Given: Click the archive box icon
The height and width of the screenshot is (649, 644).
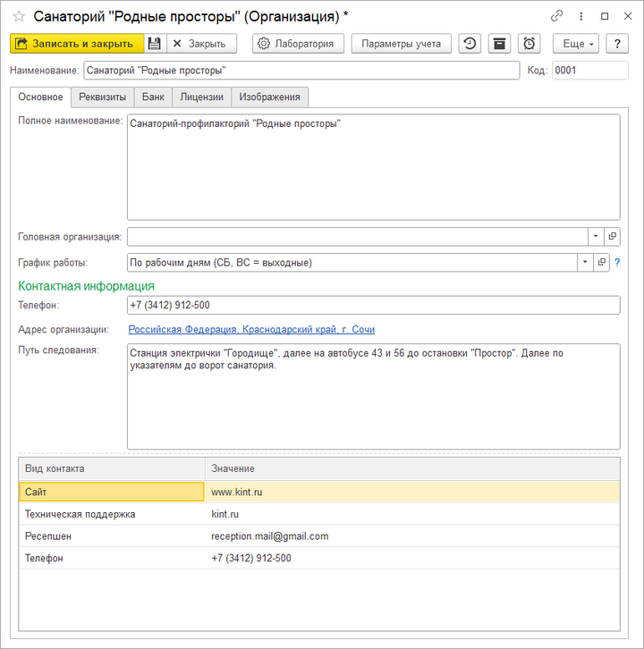Looking at the screenshot, I should (x=499, y=44).
